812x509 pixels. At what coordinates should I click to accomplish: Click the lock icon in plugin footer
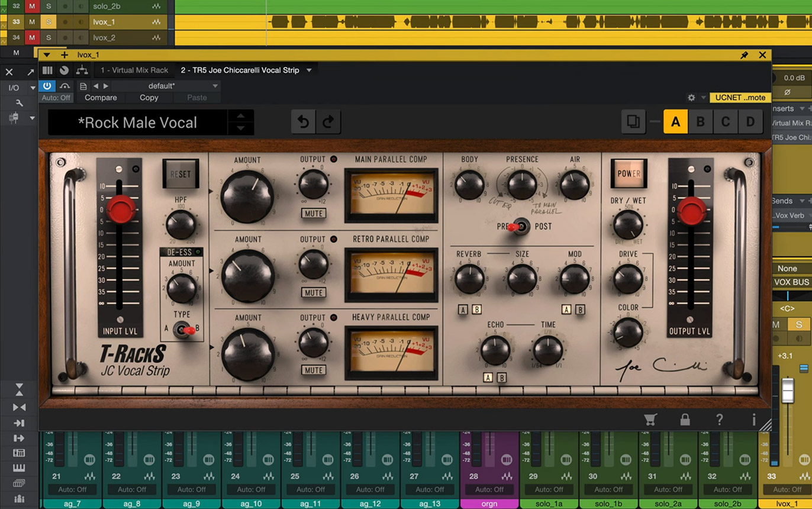[685, 420]
